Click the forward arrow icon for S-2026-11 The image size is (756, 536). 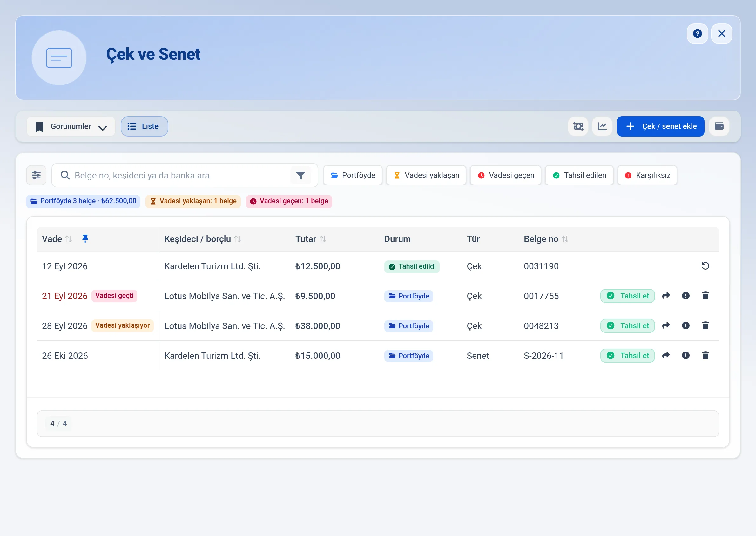(x=666, y=356)
